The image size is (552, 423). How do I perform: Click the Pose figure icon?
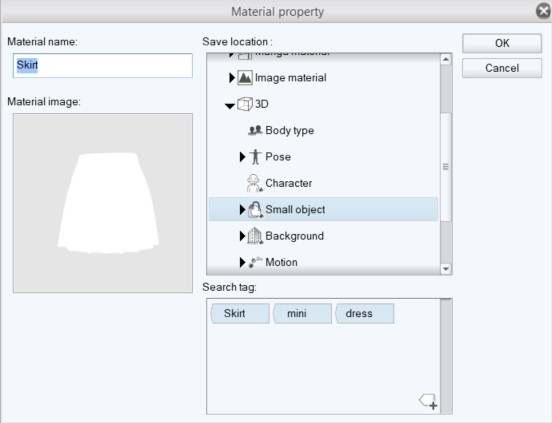pos(255,157)
